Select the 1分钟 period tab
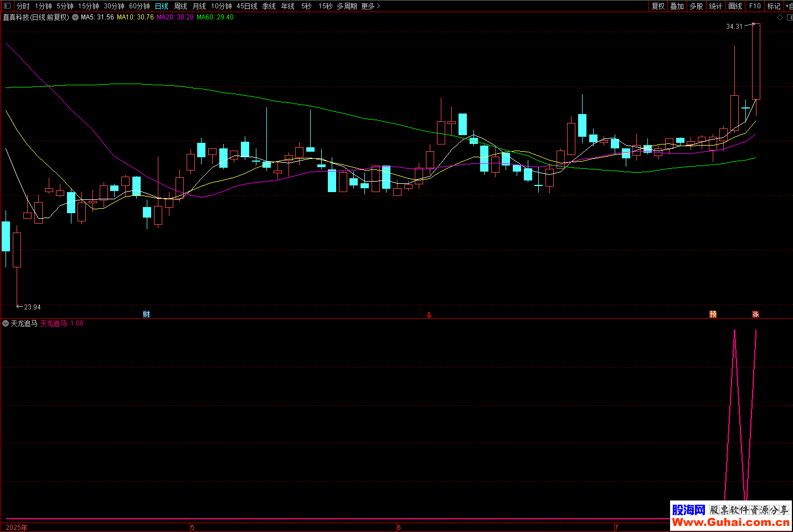 pyautogui.click(x=43, y=6)
